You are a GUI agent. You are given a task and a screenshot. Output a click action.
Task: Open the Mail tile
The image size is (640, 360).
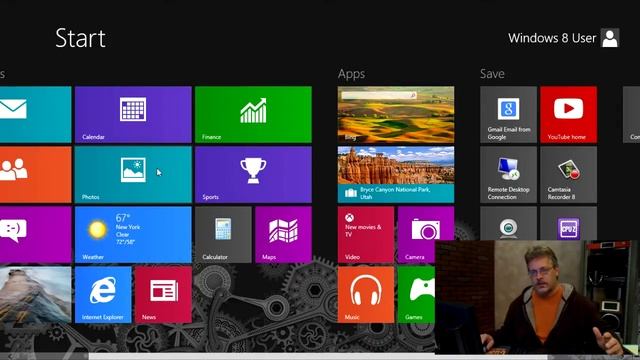click(36, 114)
